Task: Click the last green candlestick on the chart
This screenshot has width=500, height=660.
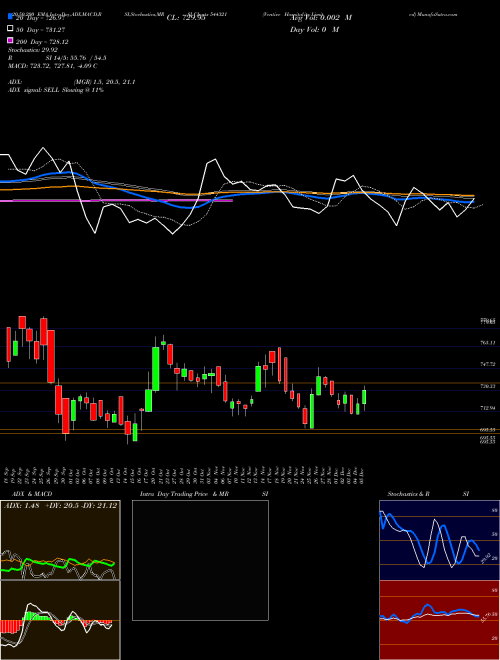Action: coord(364,397)
